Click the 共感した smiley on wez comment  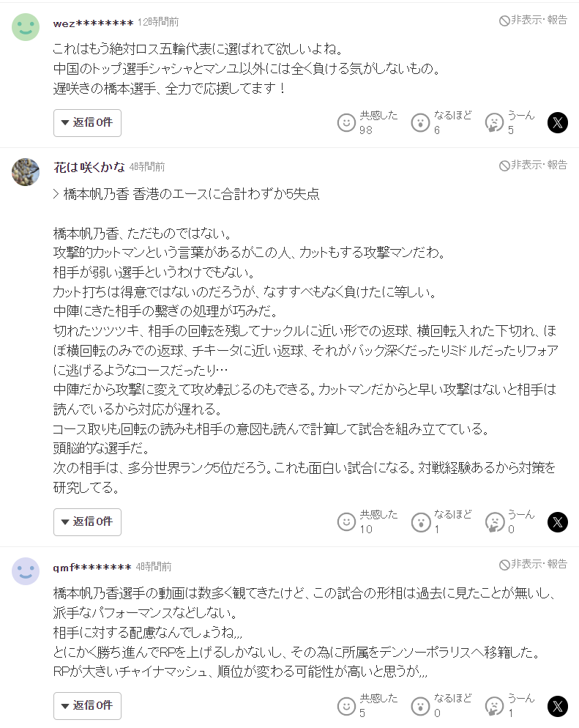tap(346, 122)
